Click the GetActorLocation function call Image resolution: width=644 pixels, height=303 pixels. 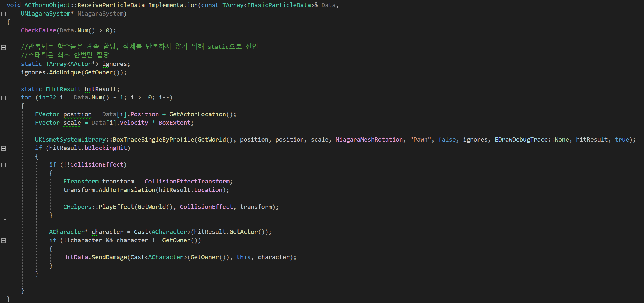(197, 114)
